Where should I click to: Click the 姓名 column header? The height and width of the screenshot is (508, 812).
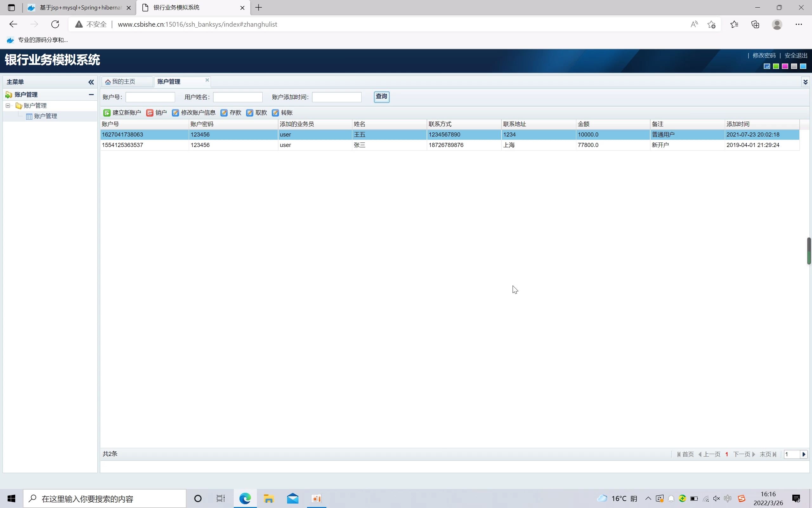coord(389,124)
